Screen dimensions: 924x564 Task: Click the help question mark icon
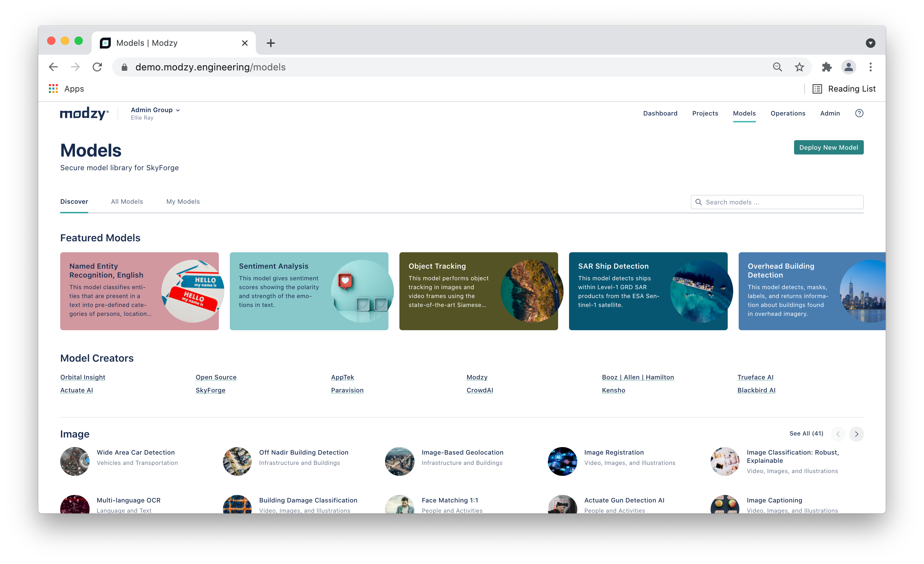pyautogui.click(x=859, y=113)
